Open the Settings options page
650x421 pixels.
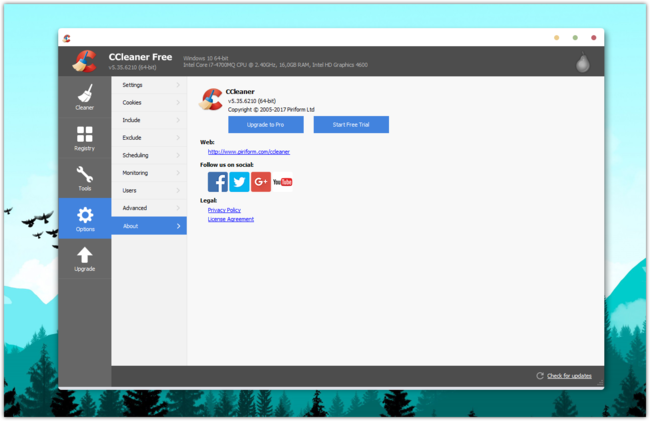(x=149, y=85)
